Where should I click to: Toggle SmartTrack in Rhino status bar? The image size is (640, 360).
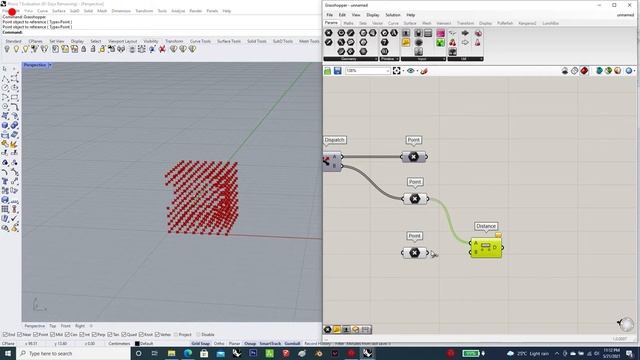pyautogui.click(x=270, y=344)
